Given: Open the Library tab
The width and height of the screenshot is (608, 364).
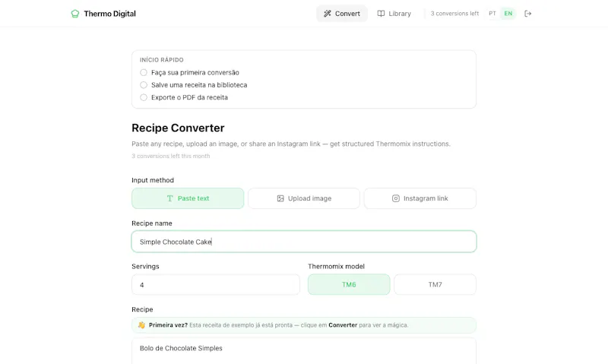Looking at the screenshot, I should (394, 14).
